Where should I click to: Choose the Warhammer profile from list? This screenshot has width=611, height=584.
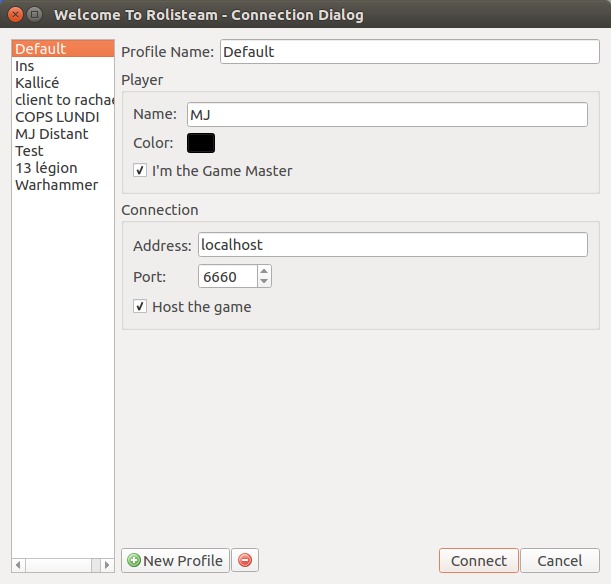click(x=56, y=185)
